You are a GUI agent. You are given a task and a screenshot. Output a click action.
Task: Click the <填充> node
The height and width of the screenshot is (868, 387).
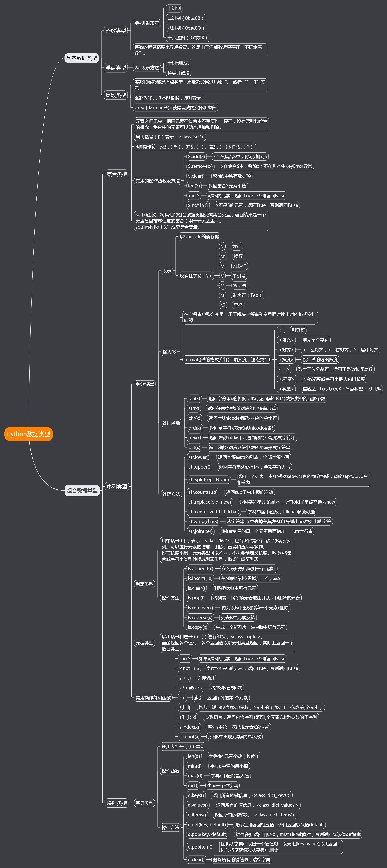286,340
